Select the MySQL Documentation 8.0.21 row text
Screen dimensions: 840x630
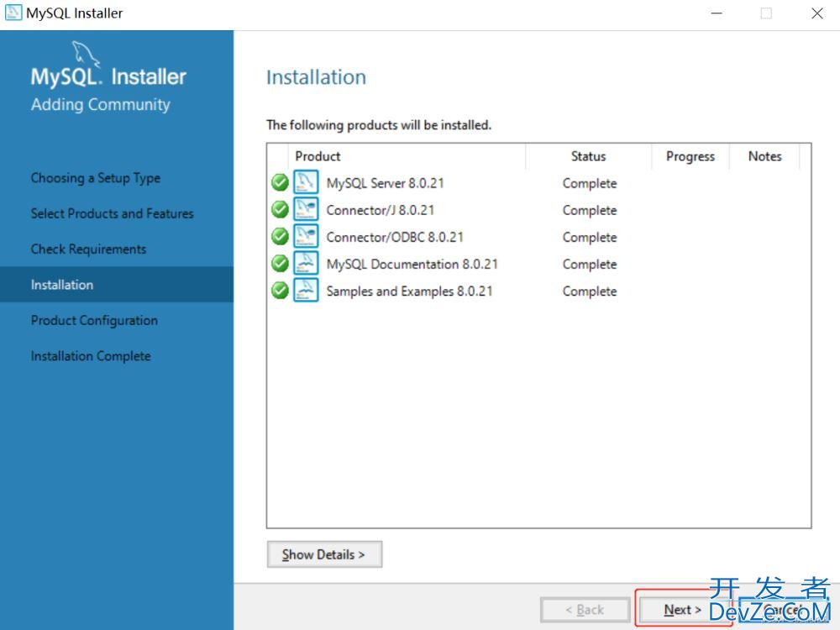(x=412, y=264)
